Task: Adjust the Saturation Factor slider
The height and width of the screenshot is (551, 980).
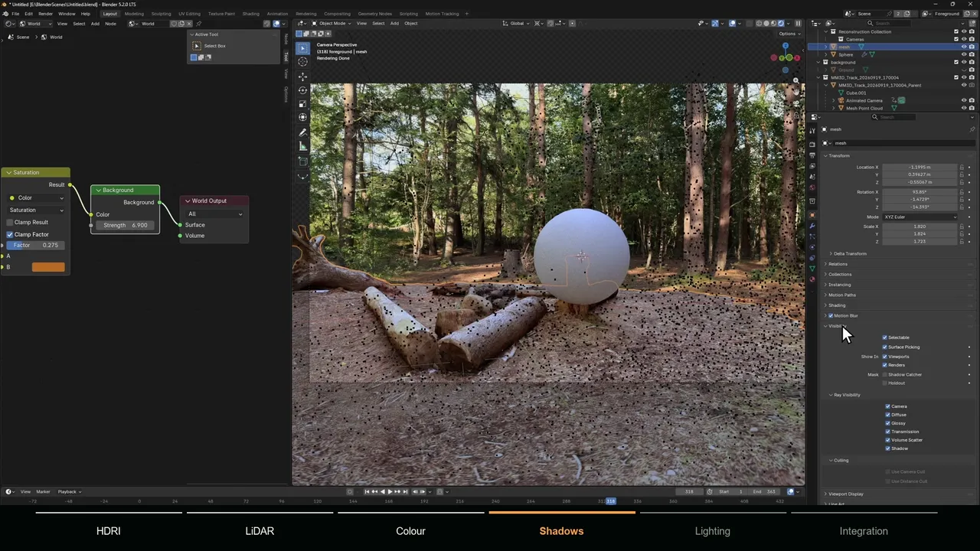Action: point(35,245)
